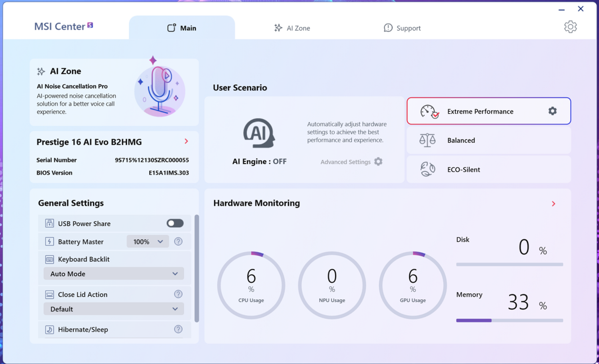
Task: Click the Support tab speech bubble icon
Action: pyautogui.click(x=388, y=28)
